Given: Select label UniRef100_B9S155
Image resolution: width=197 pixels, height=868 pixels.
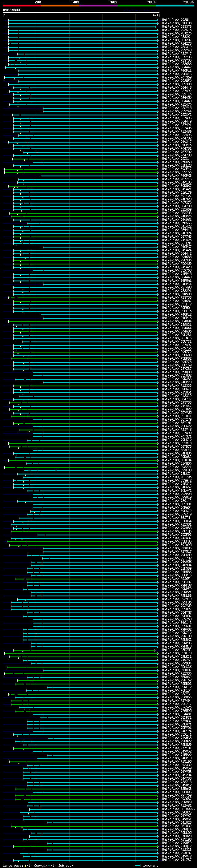Looking at the screenshot, I should pos(176,172).
